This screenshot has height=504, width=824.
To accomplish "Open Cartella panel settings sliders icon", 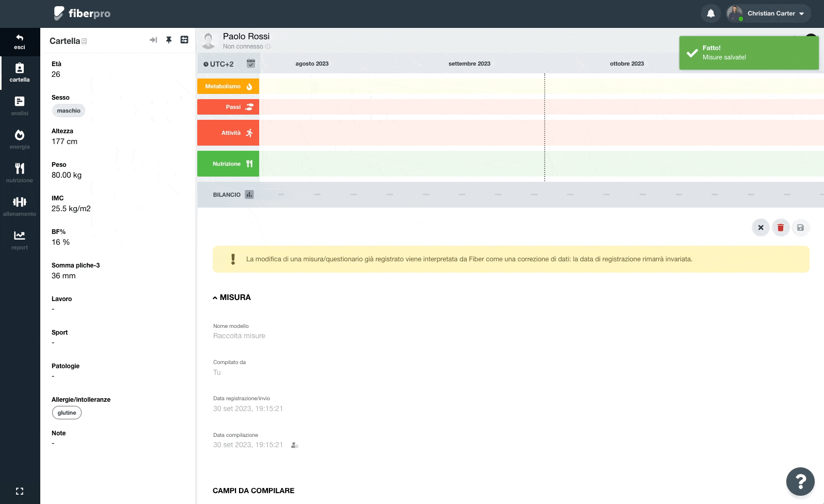I will 184,40.
